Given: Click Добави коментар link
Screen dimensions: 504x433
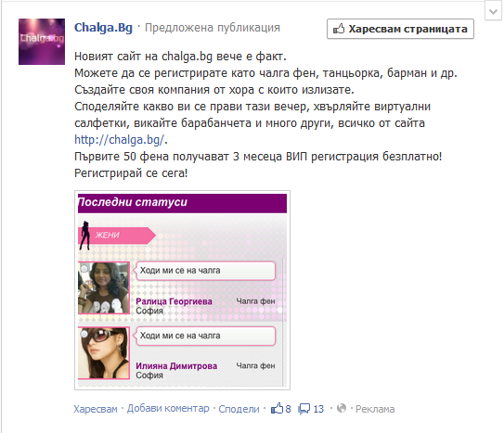Looking at the screenshot, I should point(168,408).
